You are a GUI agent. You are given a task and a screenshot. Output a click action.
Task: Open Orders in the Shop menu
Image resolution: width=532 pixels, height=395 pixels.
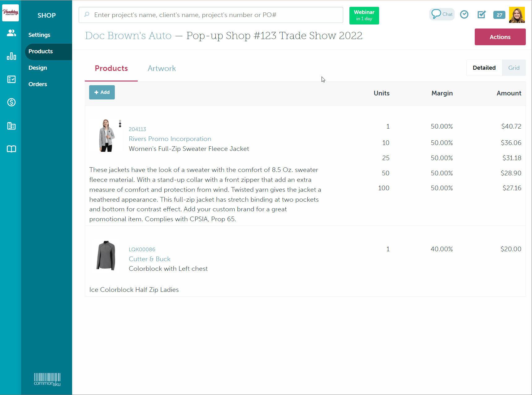tap(38, 84)
